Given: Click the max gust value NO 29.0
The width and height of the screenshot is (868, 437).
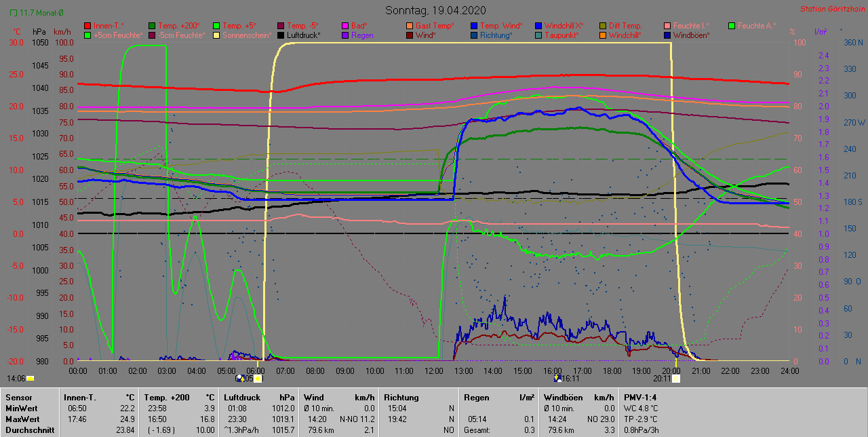Looking at the screenshot, I should pyautogui.click(x=600, y=419).
